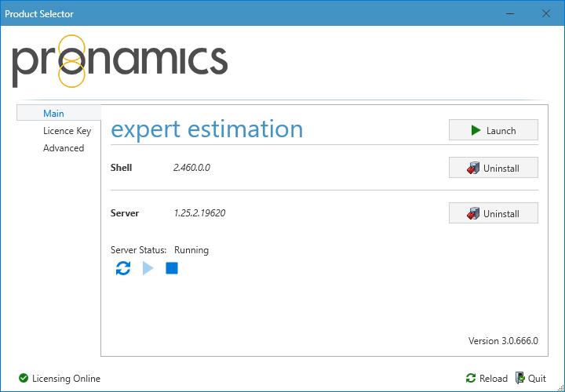Click the Pronamics logo
Image resolution: width=565 pixels, height=392 pixels.
[x=119, y=61]
